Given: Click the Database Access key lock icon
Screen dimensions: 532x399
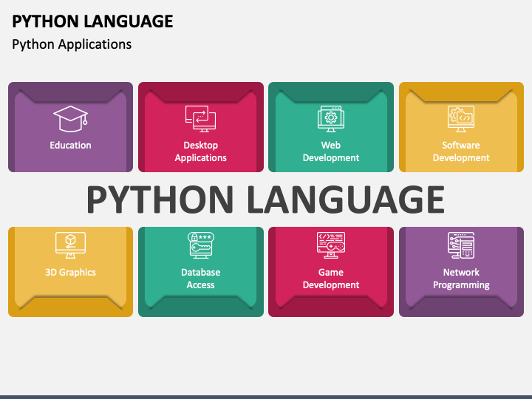Looking at the screenshot, I should 201,245.
